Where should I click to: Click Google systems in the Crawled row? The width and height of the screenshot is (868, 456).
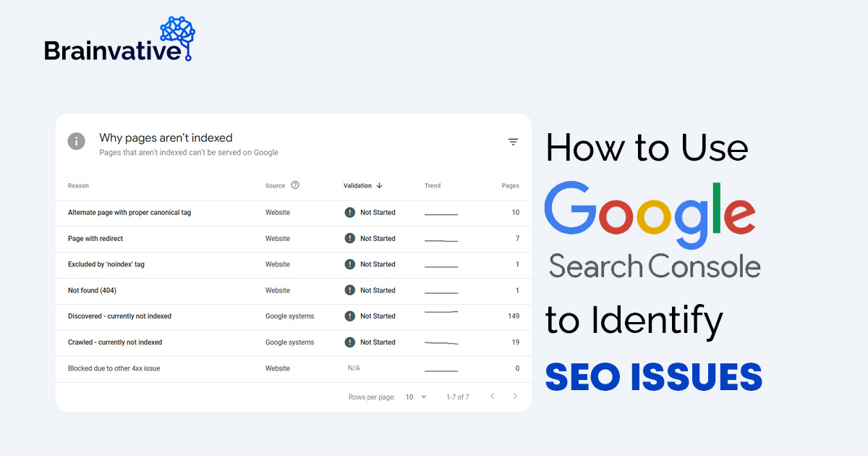(290, 342)
